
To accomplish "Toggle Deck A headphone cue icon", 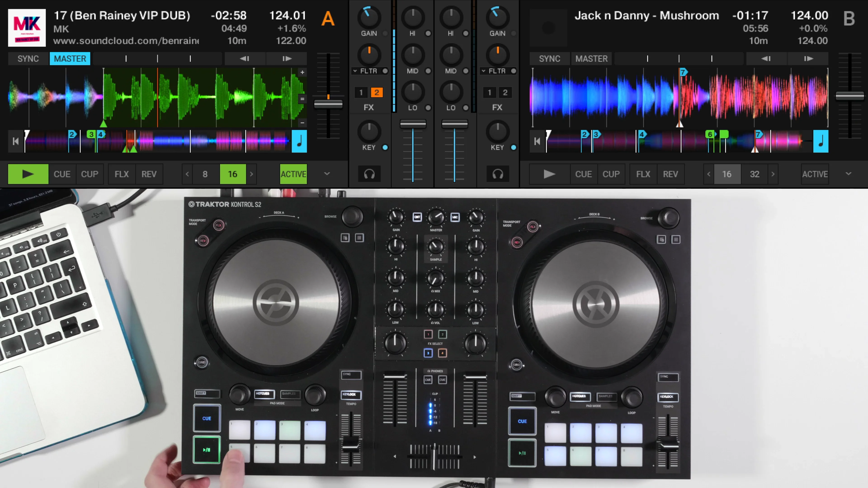I will (x=369, y=174).
